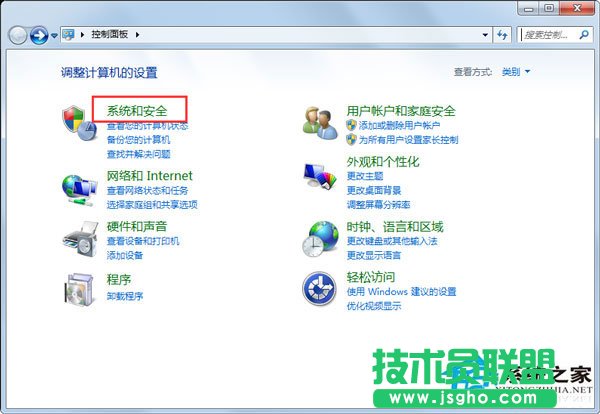
Task: Click the search magnifier icon
Action: (x=584, y=35)
